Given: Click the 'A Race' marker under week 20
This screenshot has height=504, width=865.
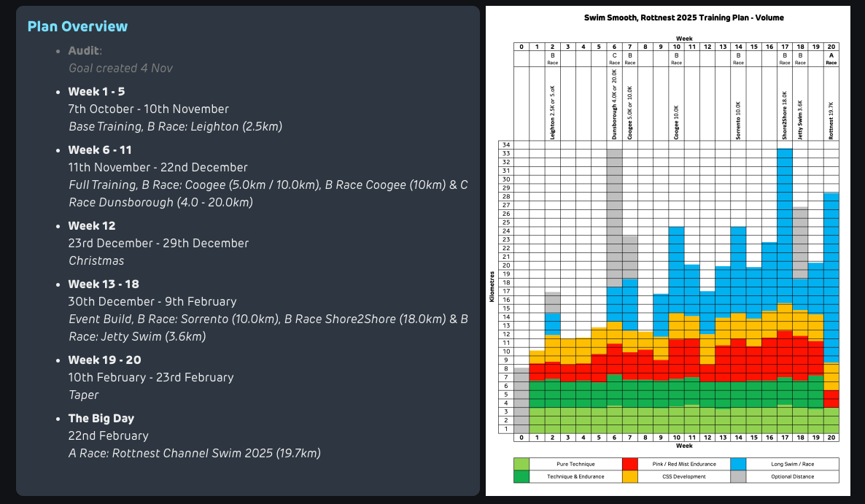Looking at the screenshot, I should pyautogui.click(x=831, y=59).
